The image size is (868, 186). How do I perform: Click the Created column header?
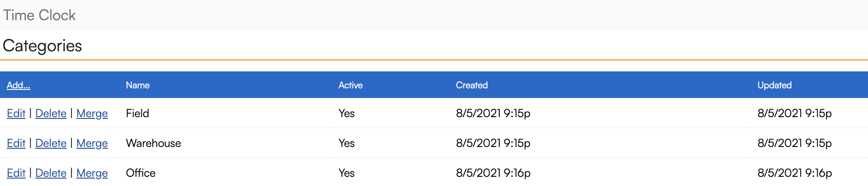click(x=472, y=85)
